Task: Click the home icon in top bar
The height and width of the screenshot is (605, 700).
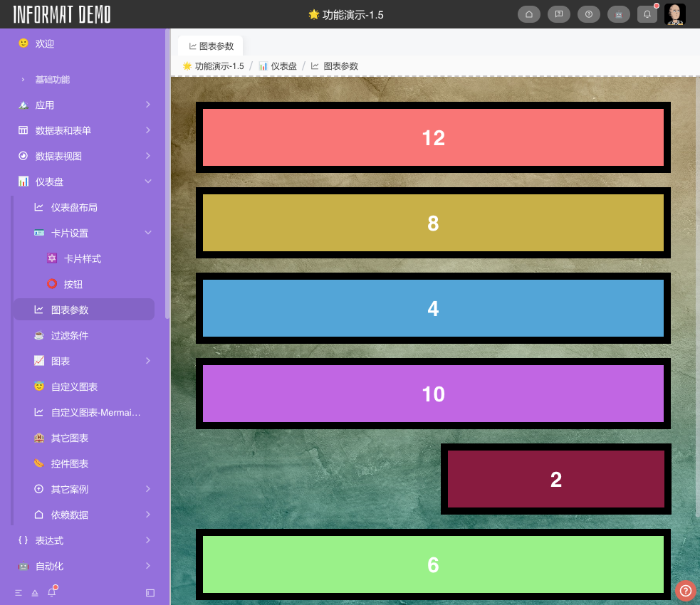Action: coord(529,14)
